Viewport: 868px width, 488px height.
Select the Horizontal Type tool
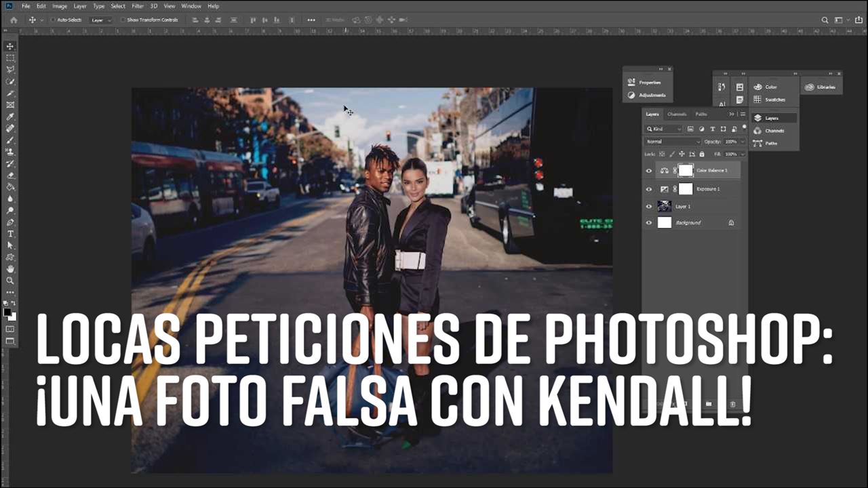point(10,233)
